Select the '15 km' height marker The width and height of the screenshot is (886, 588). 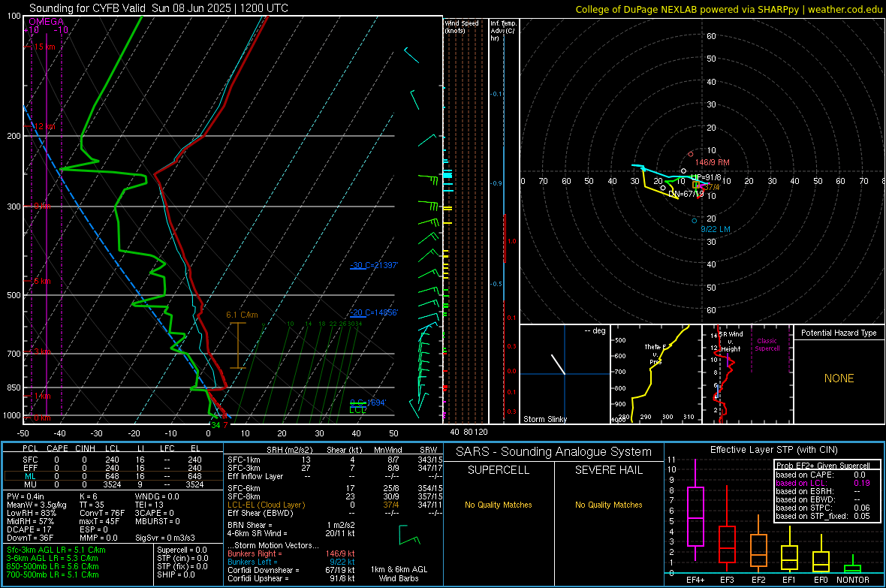pos(44,47)
